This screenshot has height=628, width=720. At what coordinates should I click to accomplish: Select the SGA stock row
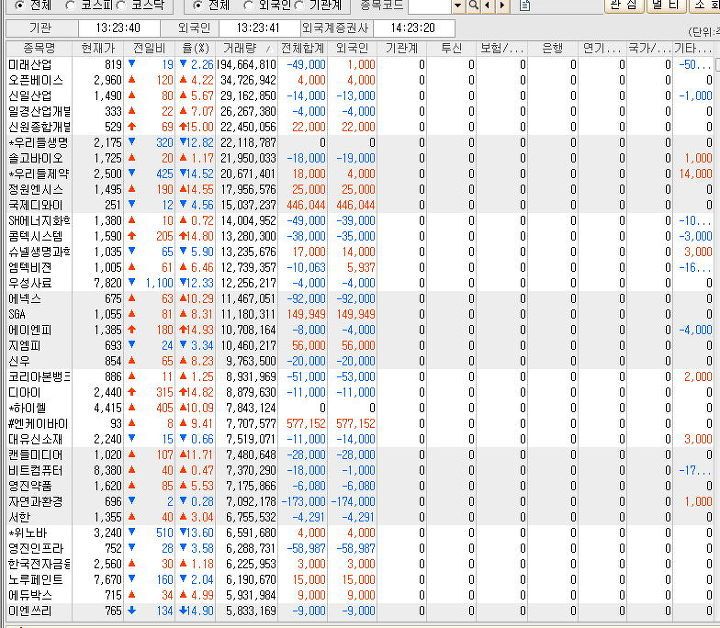tap(361, 314)
